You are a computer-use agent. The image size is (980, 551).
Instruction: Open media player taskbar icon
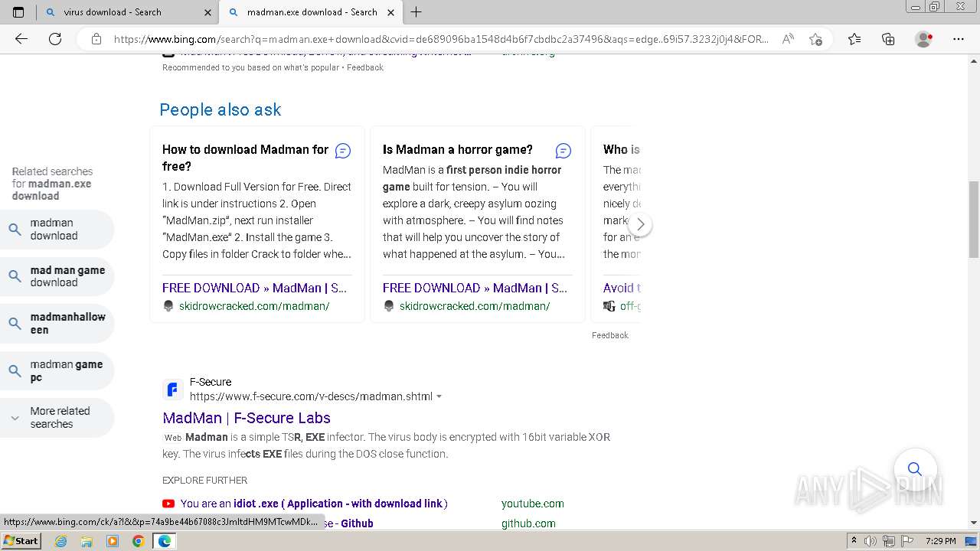point(113,541)
